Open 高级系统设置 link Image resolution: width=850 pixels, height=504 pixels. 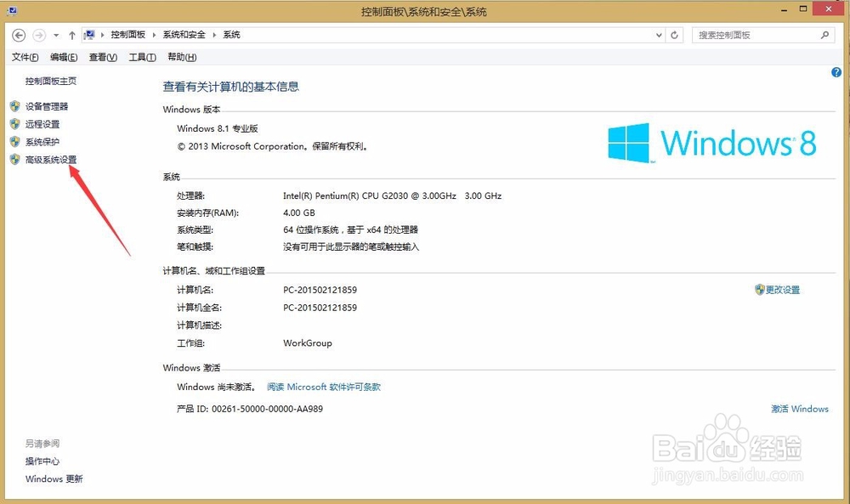tap(51, 160)
